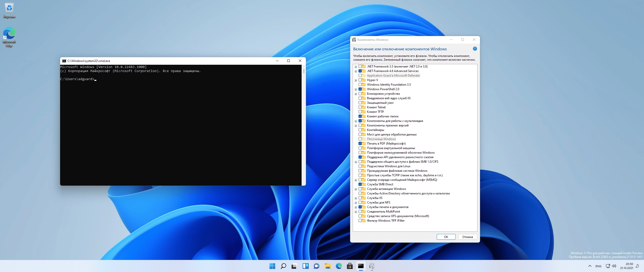Viewport: 644px width, 272px height.
Task: Open the taskbar Search icon
Action: [283, 266]
